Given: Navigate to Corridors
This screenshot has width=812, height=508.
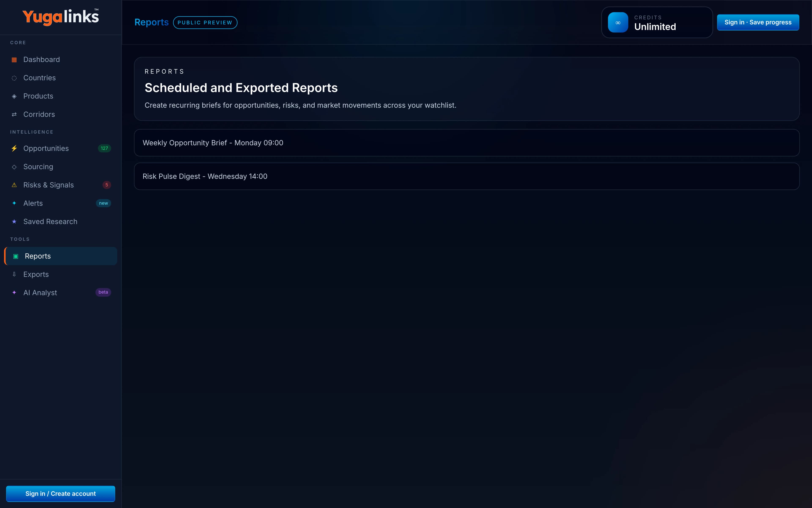Looking at the screenshot, I should click(x=61, y=115).
